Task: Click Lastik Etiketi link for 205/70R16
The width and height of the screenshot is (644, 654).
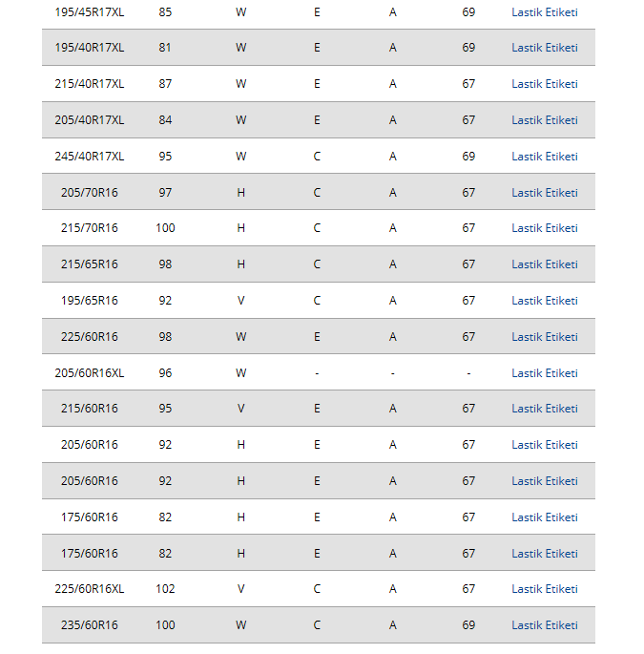Action: coord(544,193)
